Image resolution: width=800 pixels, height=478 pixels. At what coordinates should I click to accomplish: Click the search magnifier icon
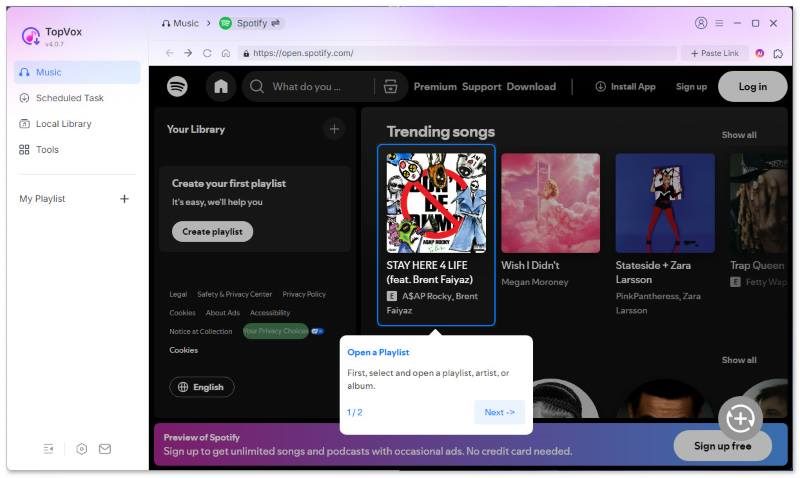(257, 86)
